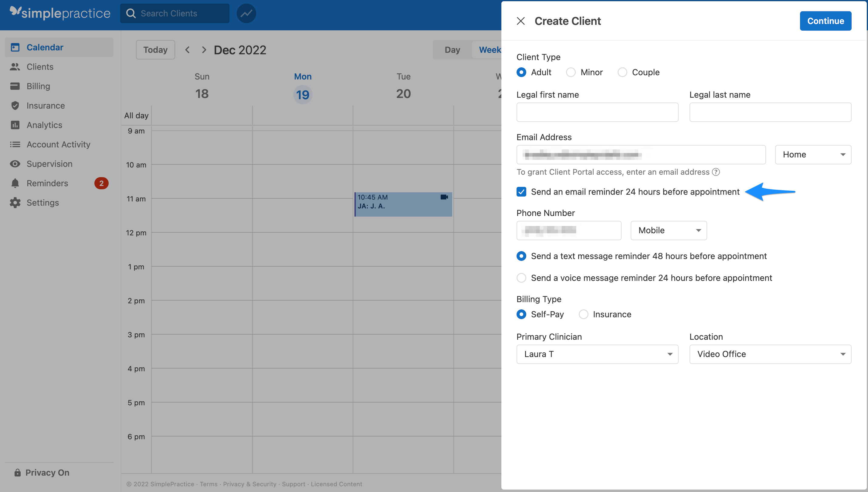Expand the Primary Clinician Laura T dropdown
The height and width of the screenshot is (492, 868).
(x=597, y=354)
